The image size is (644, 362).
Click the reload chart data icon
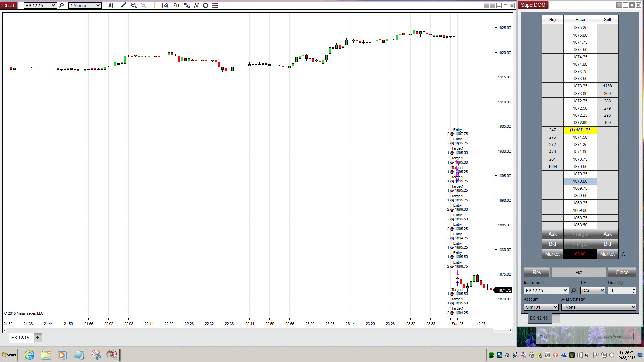pyautogui.click(x=206, y=5)
